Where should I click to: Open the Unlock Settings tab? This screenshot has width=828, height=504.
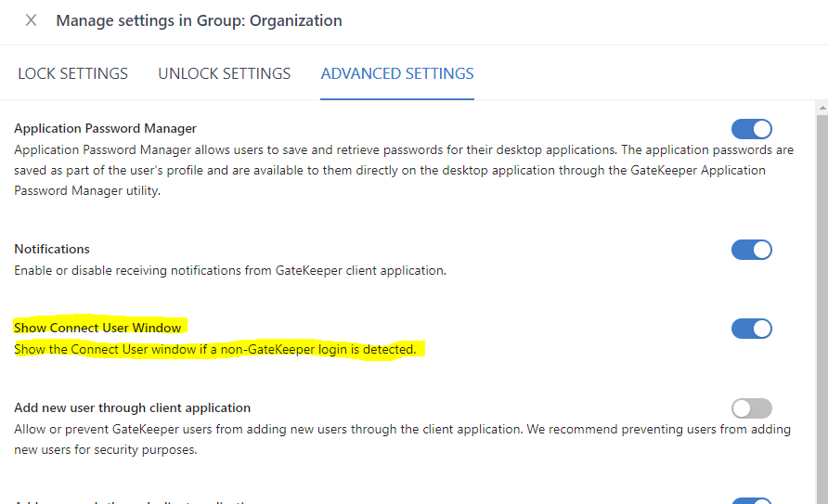click(224, 73)
